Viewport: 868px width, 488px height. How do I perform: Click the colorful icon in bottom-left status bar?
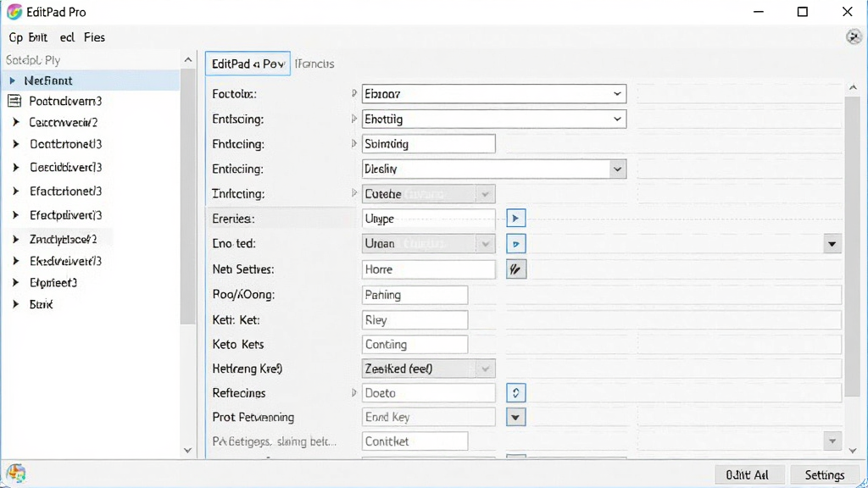[16, 473]
